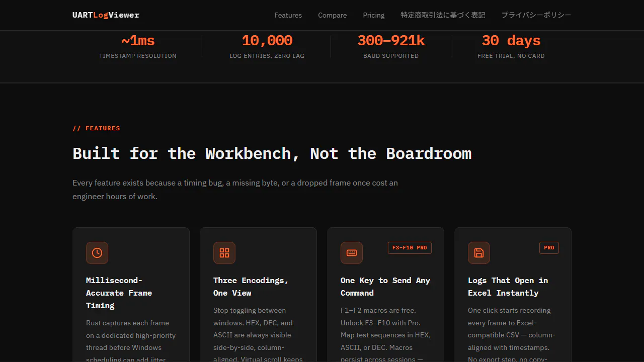This screenshot has width=644, height=362.
Task: Click the ~1ms timestamp resolution stat
Action: point(138,46)
